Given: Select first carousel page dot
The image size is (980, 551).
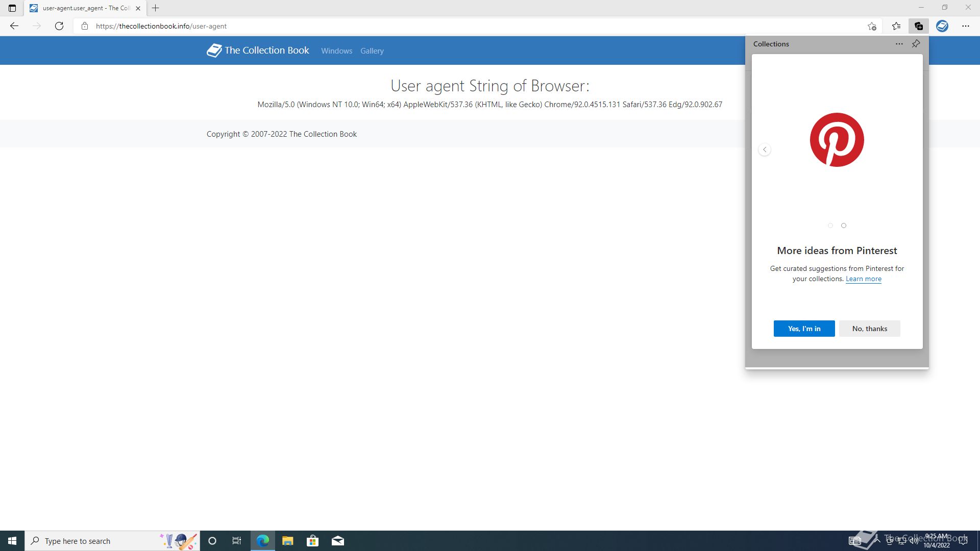Looking at the screenshot, I should coord(830,226).
